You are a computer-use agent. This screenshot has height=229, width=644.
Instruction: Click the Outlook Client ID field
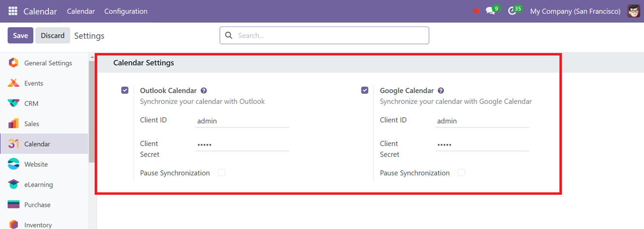[242, 121]
